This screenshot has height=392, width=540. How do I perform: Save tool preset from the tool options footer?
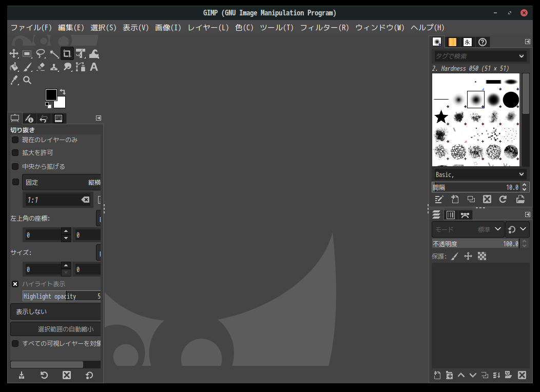coord(22,375)
